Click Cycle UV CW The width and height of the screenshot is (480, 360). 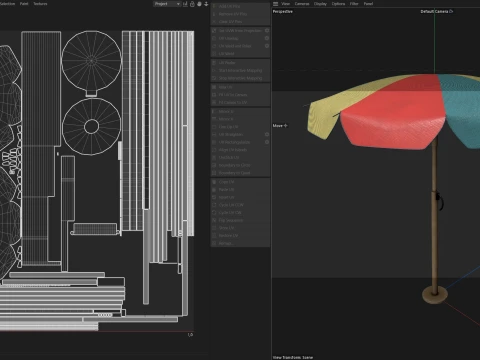pyautogui.click(x=240, y=212)
